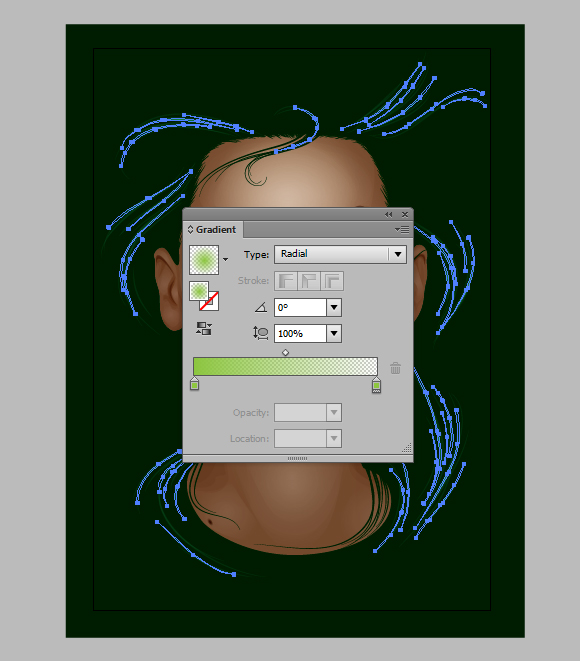The height and width of the screenshot is (661, 580).
Task: Click the Delete Stop trash icon
Action: (395, 368)
